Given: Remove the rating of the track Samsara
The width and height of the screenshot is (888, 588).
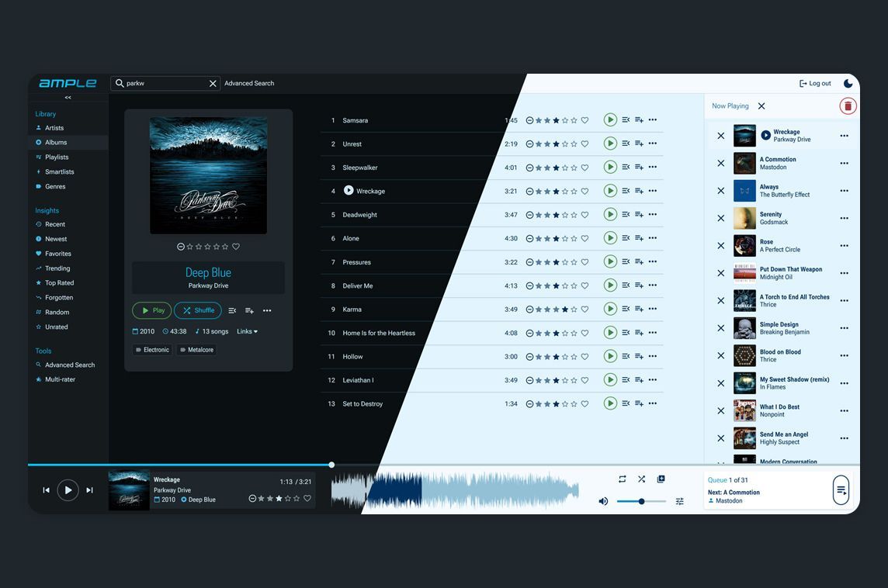Looking at the screenshot, I should [529, 120].
